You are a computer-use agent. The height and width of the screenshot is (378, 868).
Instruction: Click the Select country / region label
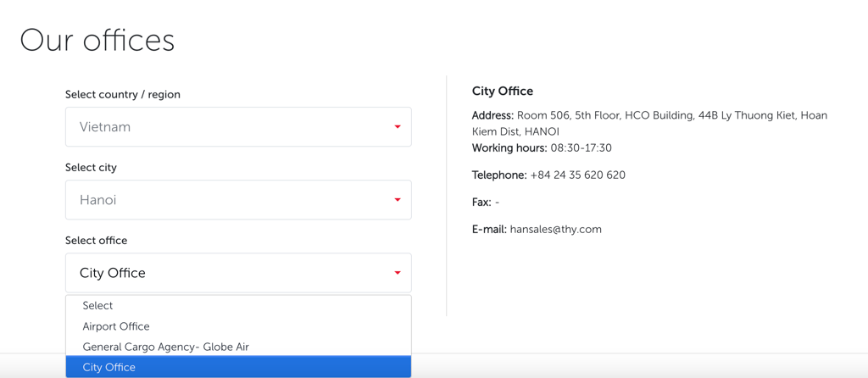[123, 94]
